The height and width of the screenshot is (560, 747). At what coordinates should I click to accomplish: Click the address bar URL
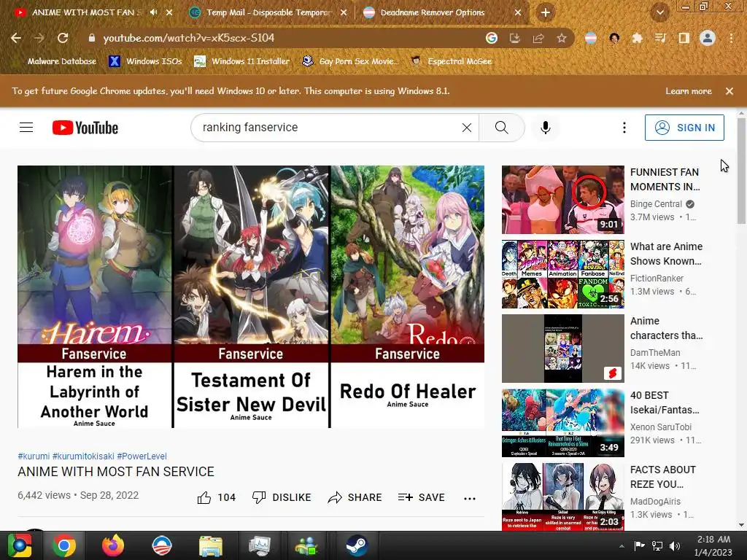(189, 38)
